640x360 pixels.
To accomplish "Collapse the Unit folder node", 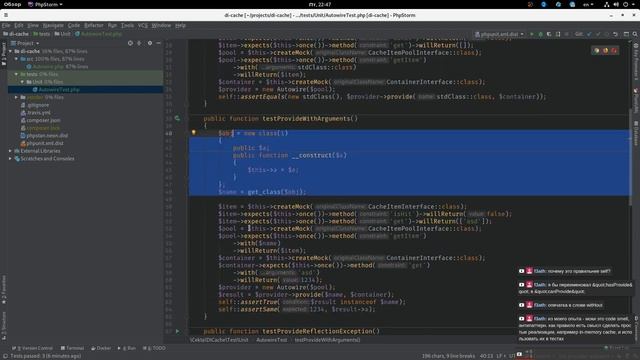I will [x=22, y=82].
